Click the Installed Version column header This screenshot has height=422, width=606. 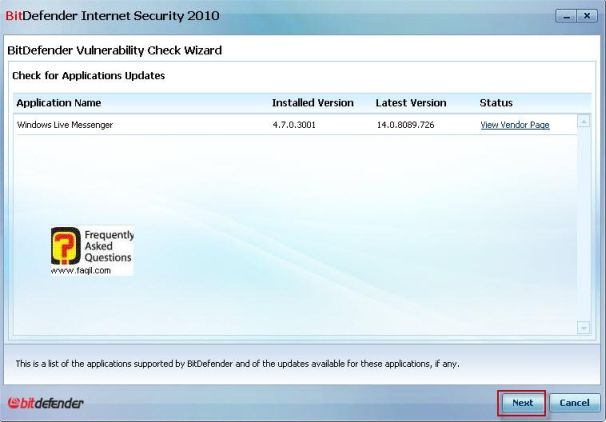click(x=313, y=103)
